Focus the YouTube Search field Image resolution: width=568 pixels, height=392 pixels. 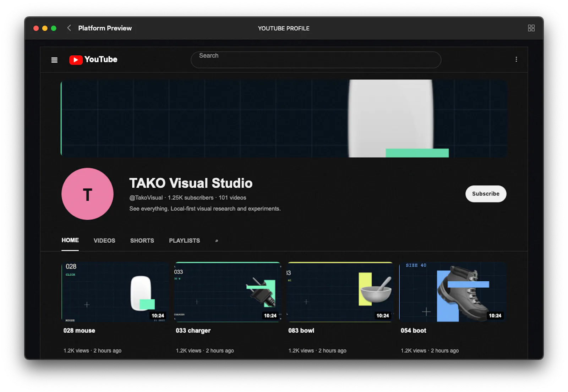click(x=316, y=60)
